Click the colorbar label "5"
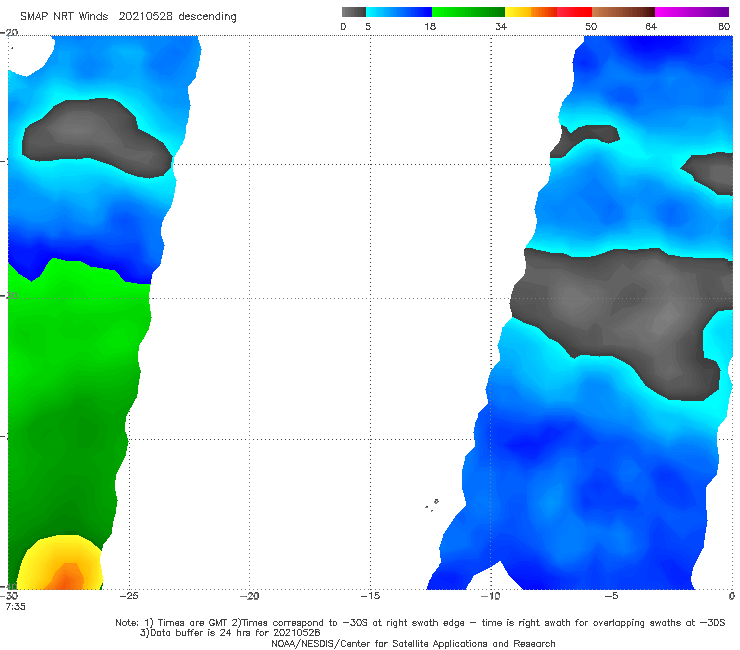740x650 pixels. (368, 26)
